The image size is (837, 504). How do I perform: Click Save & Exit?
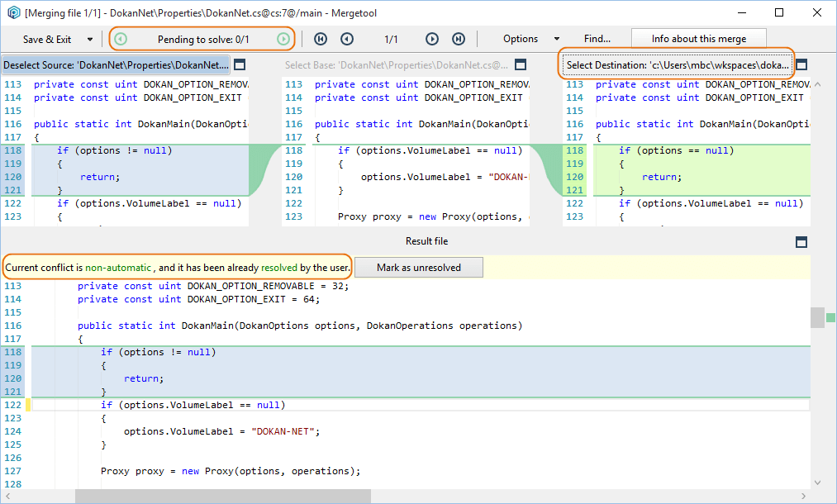[47, 40]
